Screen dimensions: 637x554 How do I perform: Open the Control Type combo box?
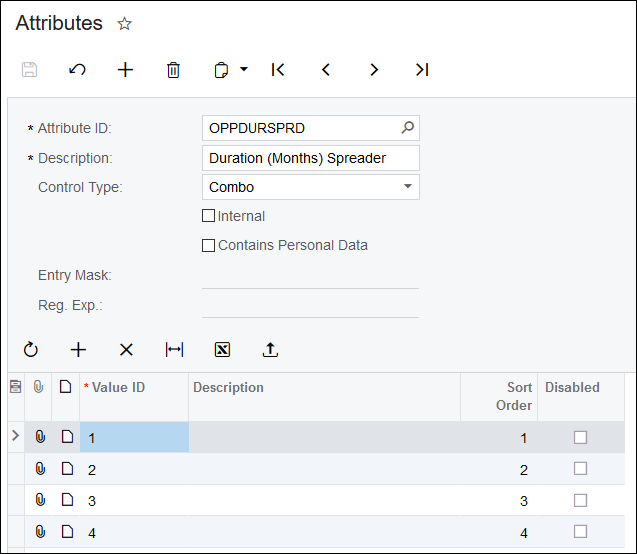pos(311,187)
